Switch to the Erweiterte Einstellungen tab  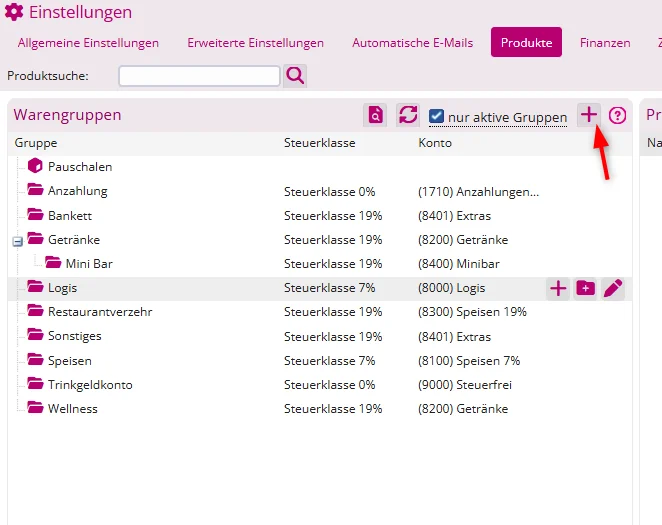(255, 43)
